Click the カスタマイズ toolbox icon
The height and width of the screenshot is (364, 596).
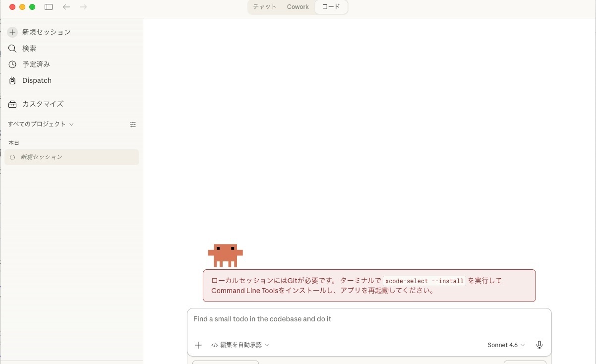pyautogui.click(x=12, y=104)
